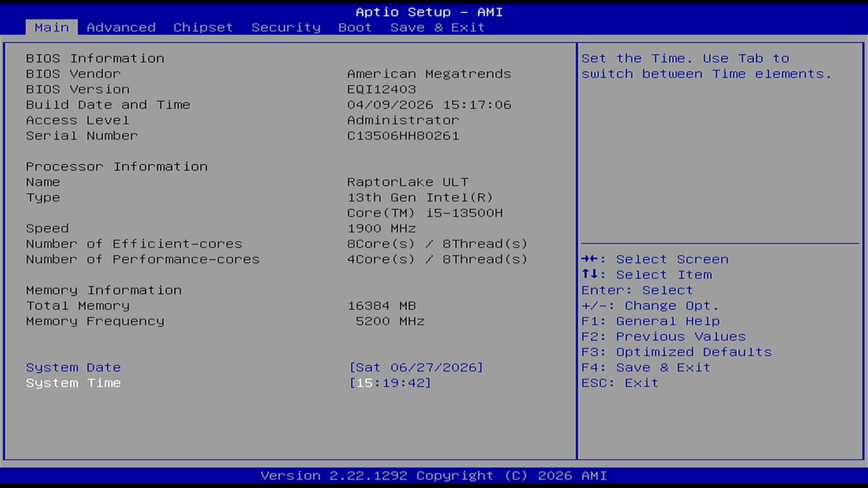Click the Serial Number label
This screenshot has width=868, height=488.
click(82, 136)
